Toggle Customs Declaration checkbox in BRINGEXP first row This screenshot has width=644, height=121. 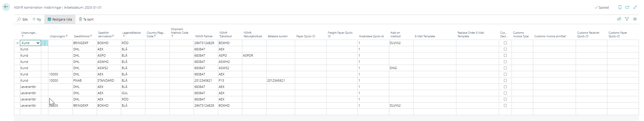[x=505, y=43]
